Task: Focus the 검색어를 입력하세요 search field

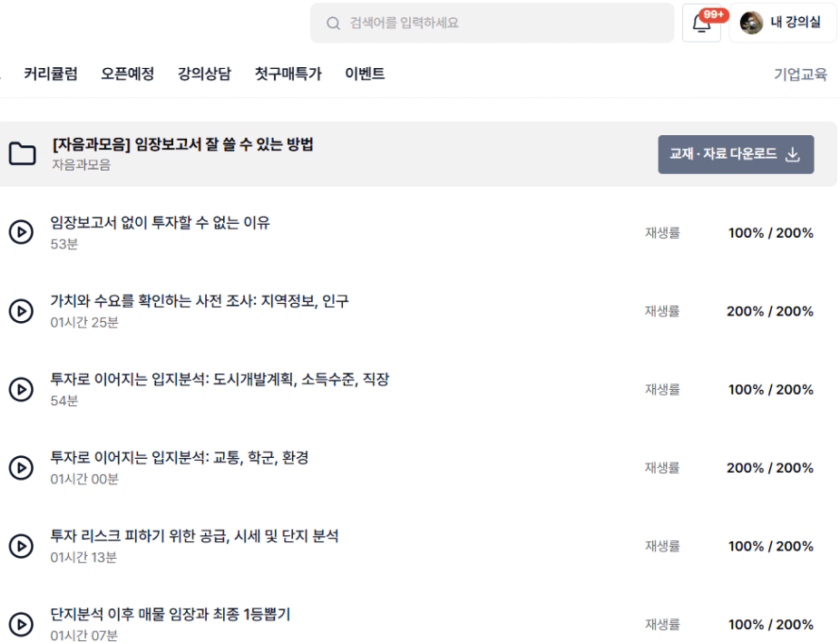Action: pos(492,23)
